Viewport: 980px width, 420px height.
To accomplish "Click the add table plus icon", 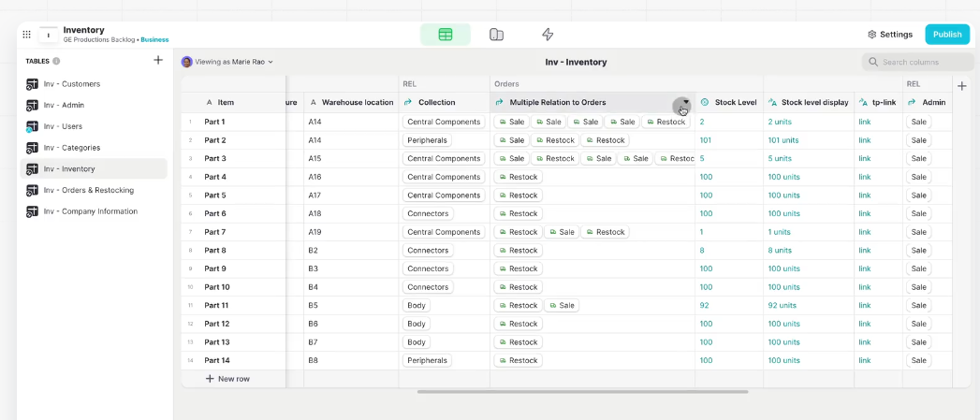I will [x=158, y=60].
